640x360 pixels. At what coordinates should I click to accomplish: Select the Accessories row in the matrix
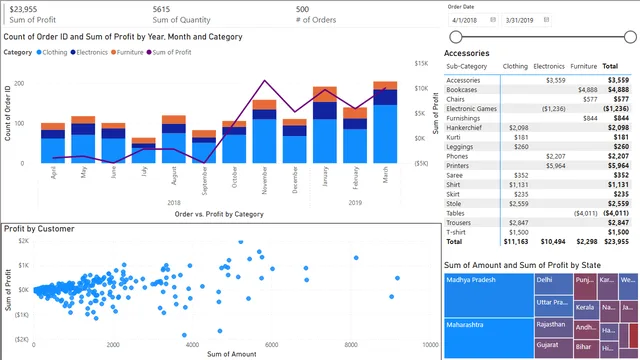point(538,80)
